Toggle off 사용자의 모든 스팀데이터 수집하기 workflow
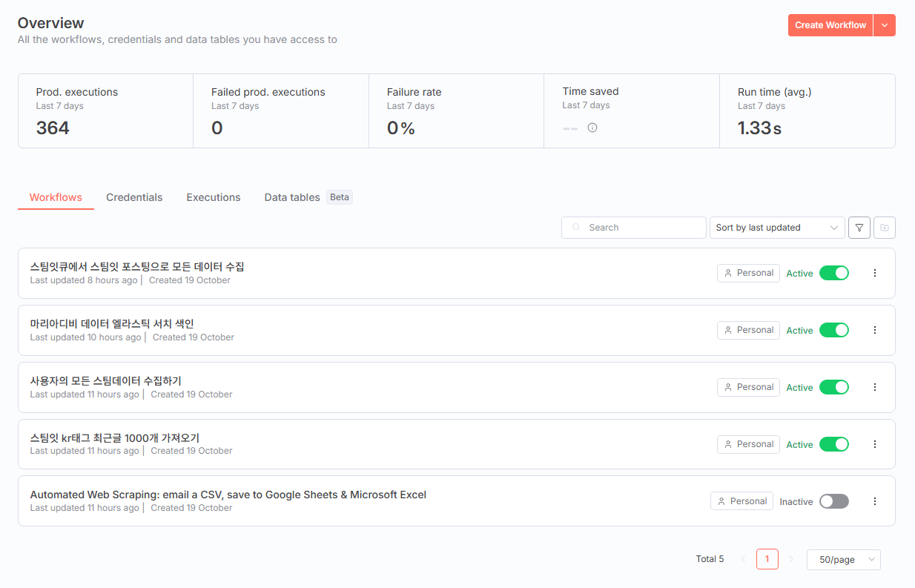915x588 pixels. 833,387
